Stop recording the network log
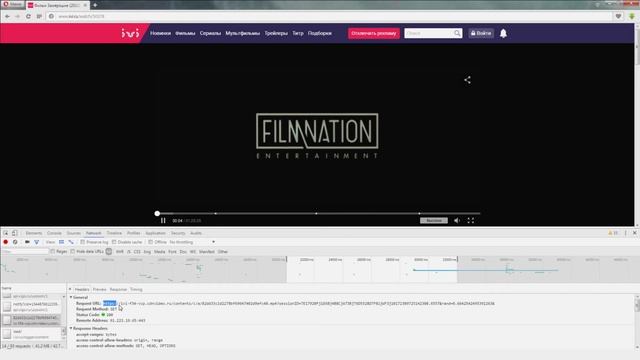This screenshot has width=640, height=360. coord(6,242)
